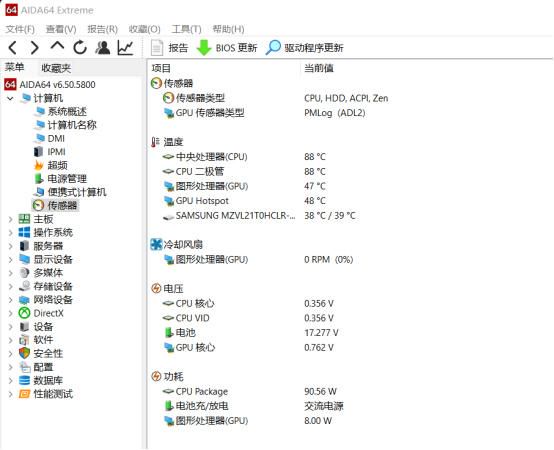
Task: Click BIOS 更新 green arrow button
Action: tap(227, 48)
